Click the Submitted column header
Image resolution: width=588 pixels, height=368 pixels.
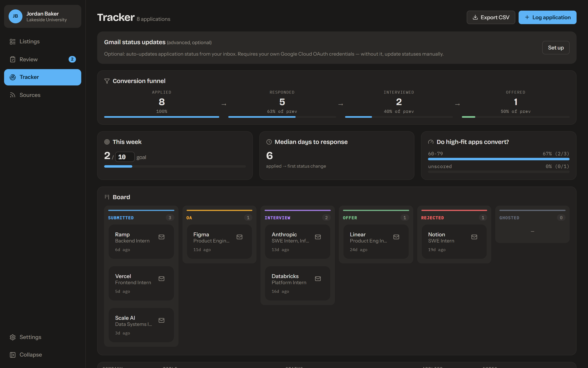pos(121,218)
